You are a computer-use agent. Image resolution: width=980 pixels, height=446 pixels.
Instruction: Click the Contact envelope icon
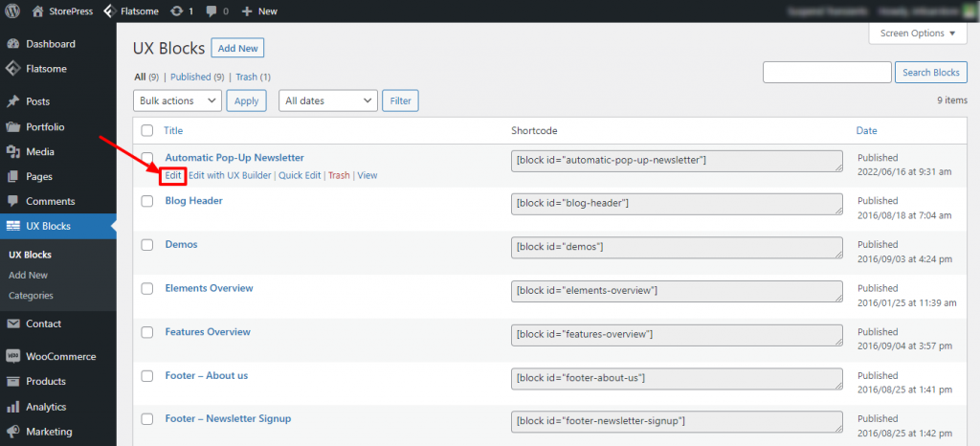(12, 323)
